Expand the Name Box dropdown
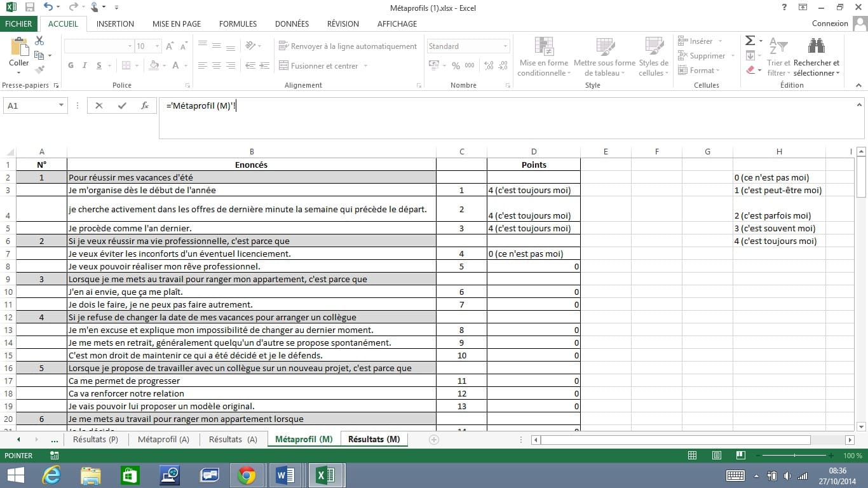 pyautogui.click(x=61, y=106)
